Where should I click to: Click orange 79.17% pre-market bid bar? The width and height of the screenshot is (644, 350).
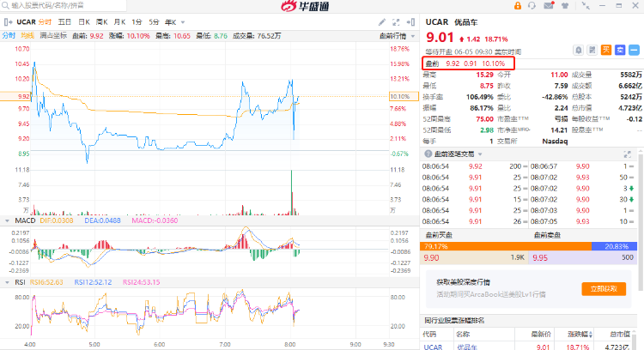[x=506, y=246]
